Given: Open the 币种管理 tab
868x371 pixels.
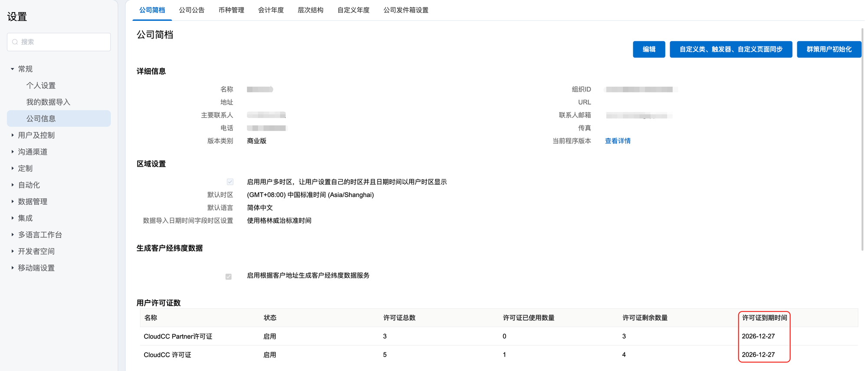Looking at the screenshot, I should (231, 10).
